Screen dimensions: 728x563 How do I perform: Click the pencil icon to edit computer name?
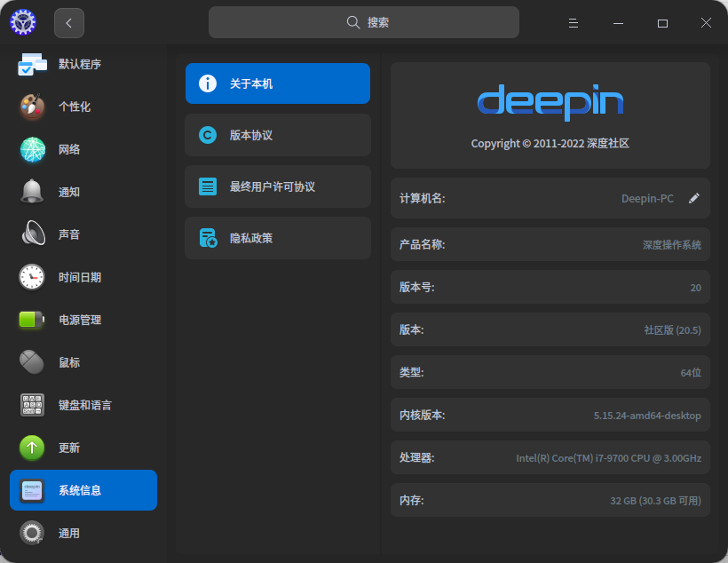click(x=694, y=198)
